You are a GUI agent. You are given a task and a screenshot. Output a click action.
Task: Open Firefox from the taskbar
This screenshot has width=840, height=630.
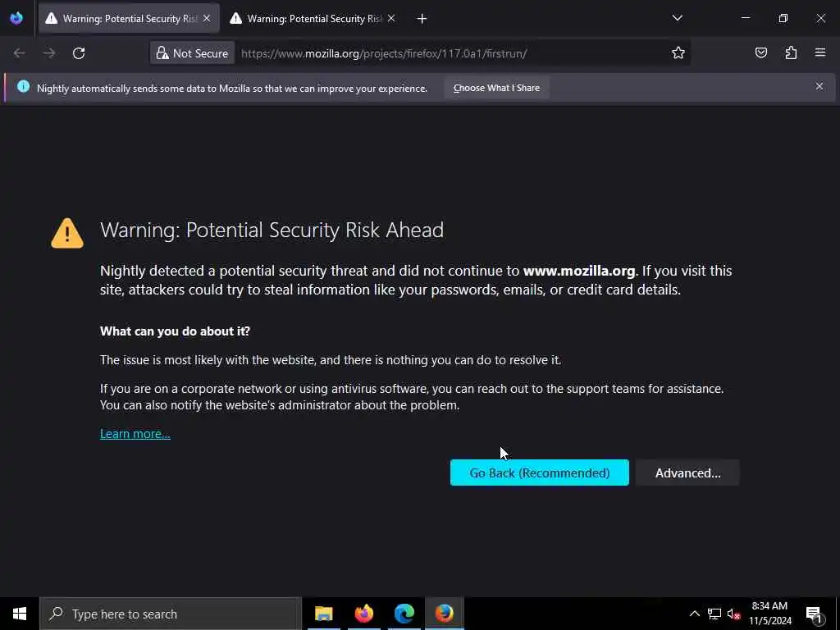click(363, 614)
